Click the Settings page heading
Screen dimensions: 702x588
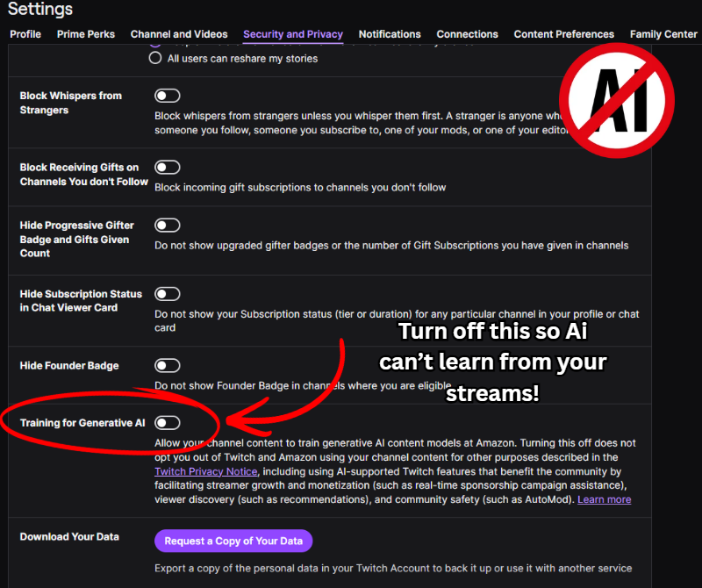40,9
